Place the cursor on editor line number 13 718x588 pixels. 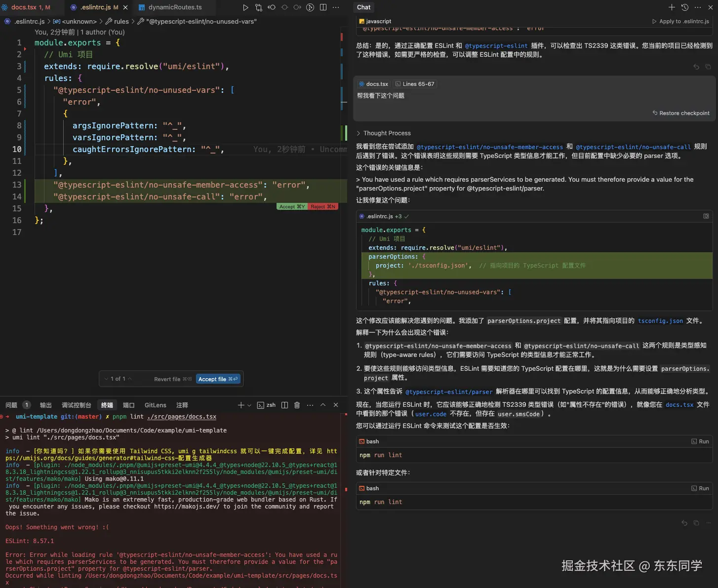[17, 185]
